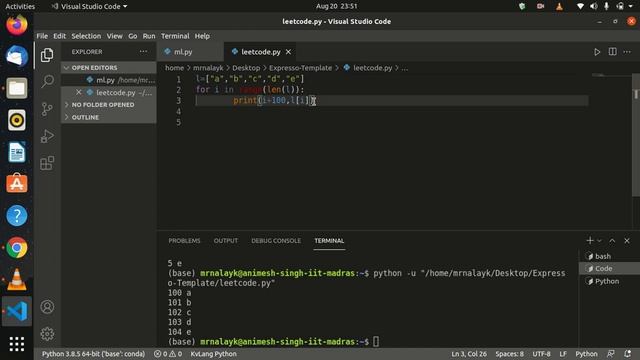This screenshot has width=640, height=360.
Task: Open VLC media player from the dock
Action: pos(17,279)
